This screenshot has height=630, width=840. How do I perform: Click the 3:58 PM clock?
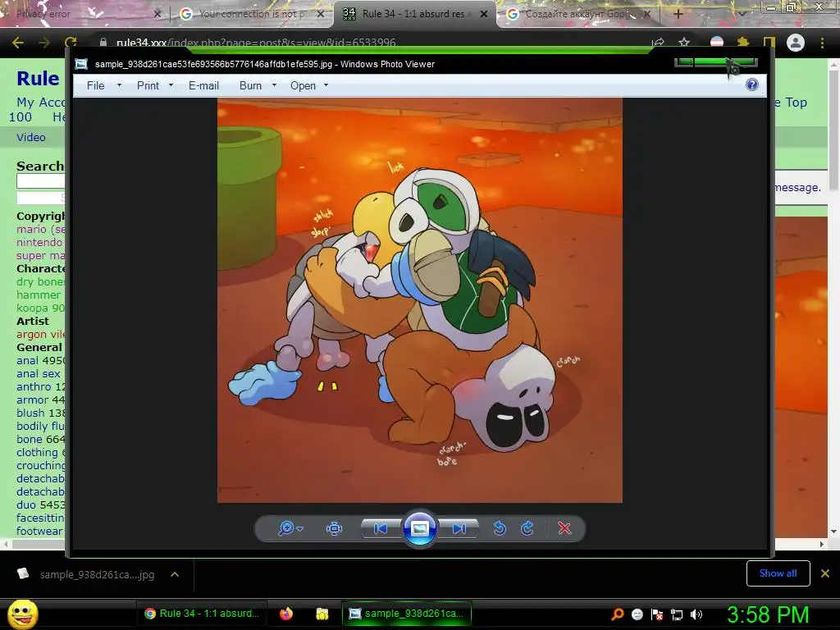[768, 614]
